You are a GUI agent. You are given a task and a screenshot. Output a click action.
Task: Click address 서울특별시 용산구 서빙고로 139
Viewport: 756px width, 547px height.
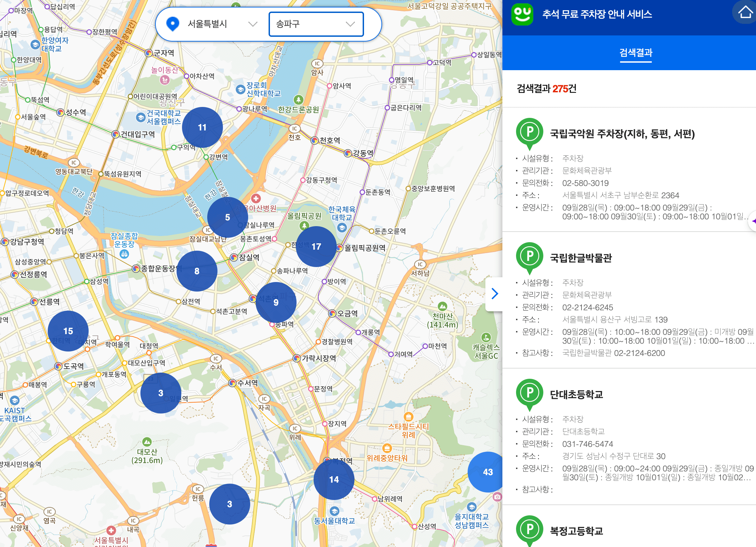click(615, 320)
